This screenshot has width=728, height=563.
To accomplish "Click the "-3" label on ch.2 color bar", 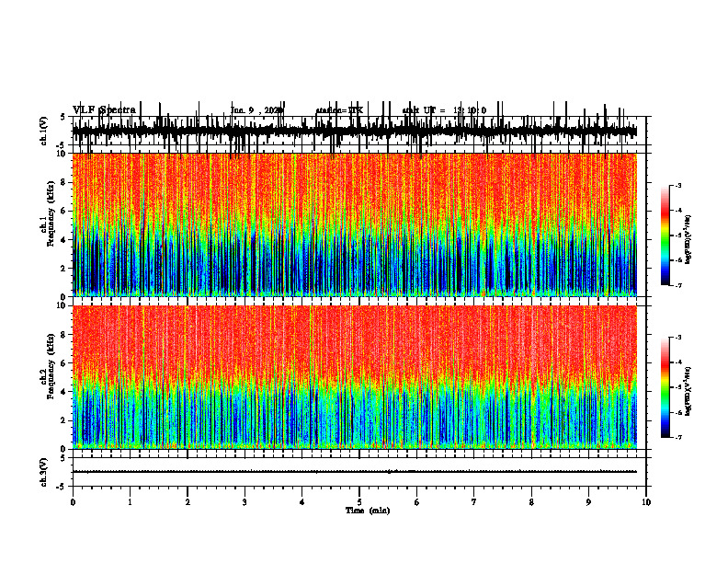I will (677, 338).
